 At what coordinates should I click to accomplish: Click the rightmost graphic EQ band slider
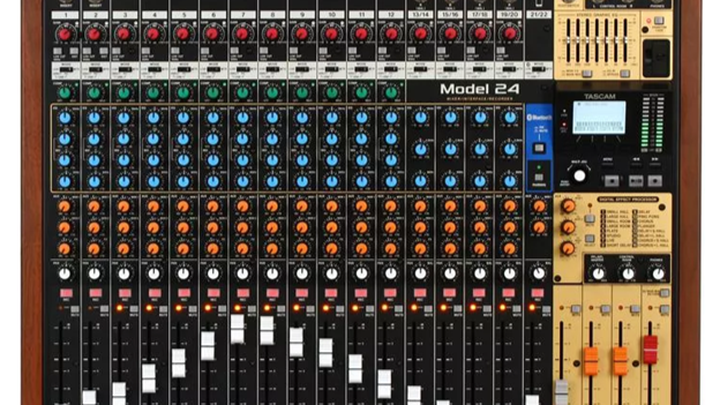[x=625, y=41]
